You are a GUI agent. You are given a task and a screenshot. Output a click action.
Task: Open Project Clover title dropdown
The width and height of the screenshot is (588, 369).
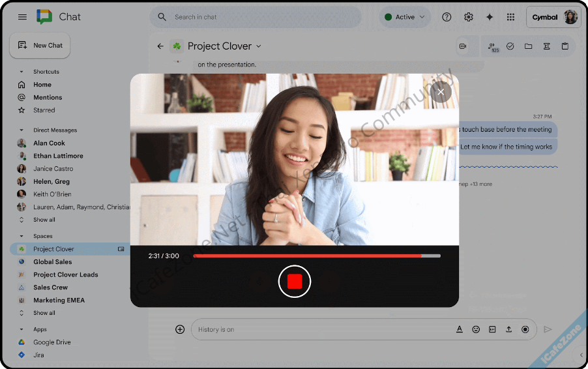click(258, 46)
